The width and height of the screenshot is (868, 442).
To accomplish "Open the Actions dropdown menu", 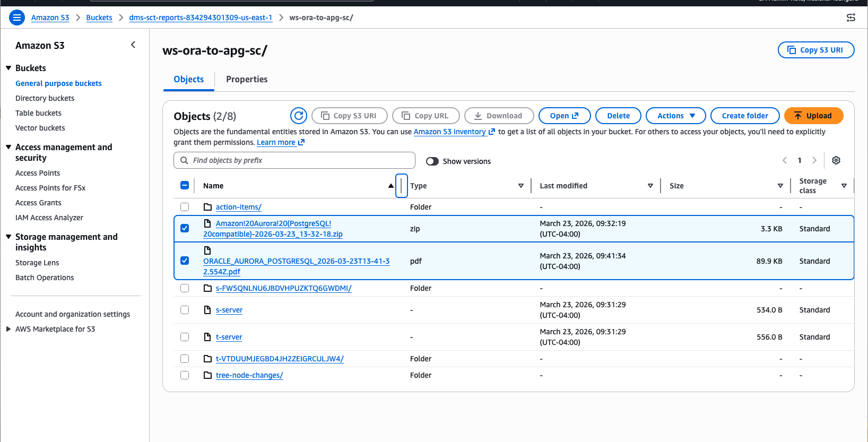I will 675,116.
